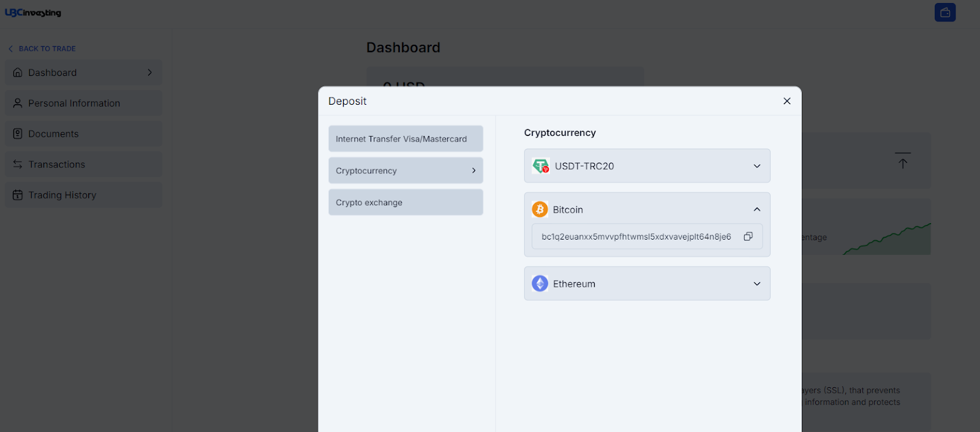This screenshot has width=980, height=432.
Task: Choose the Crypto exchange deposit option
Action: point(405,203)
